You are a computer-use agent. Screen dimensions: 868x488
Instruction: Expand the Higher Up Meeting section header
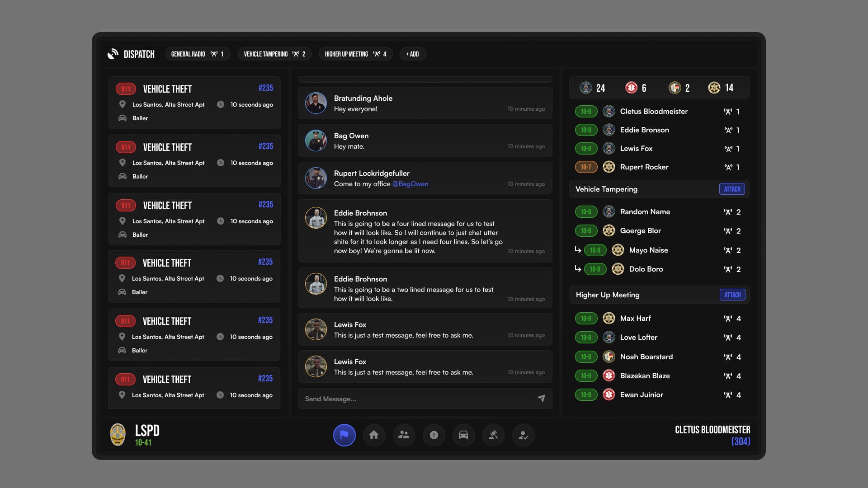608,295
